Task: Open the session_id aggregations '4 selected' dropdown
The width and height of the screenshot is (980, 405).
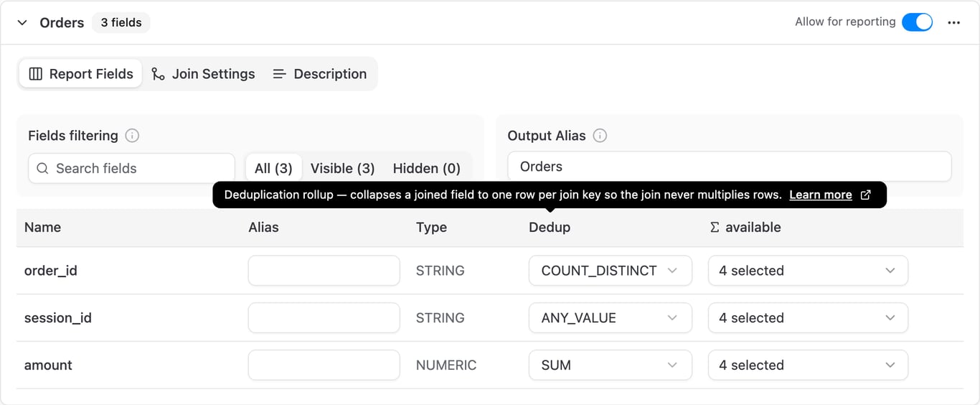Action: click(808, 318)
